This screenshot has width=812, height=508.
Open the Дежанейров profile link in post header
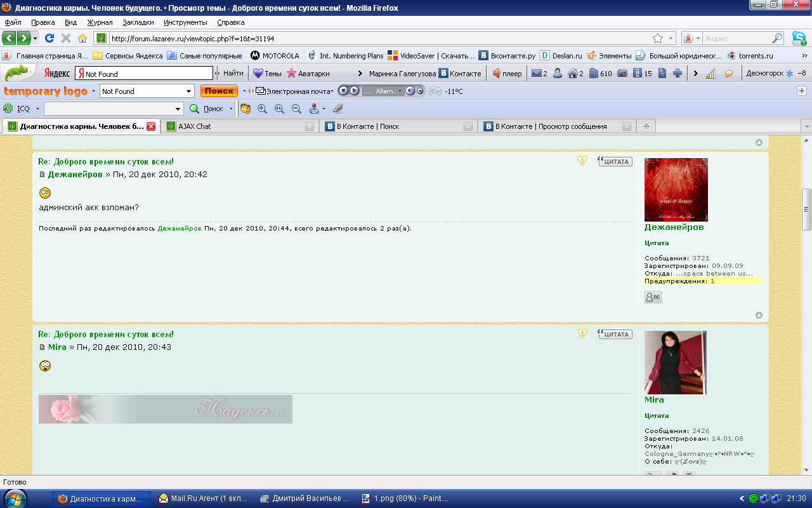[75, 174]
